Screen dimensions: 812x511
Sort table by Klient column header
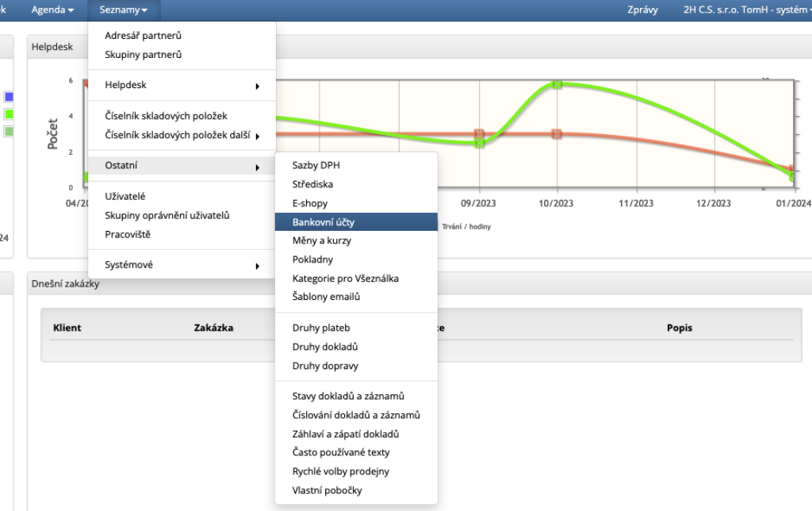click(x=67, y=328)
